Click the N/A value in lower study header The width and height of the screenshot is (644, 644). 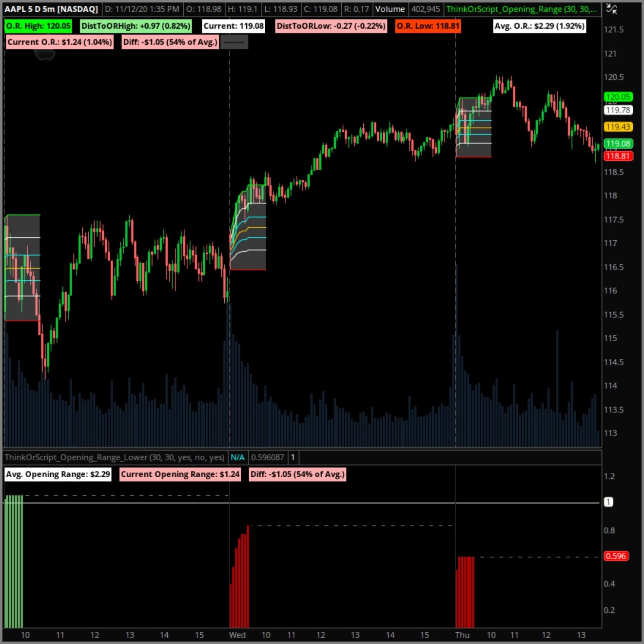[x=237, y=457]
